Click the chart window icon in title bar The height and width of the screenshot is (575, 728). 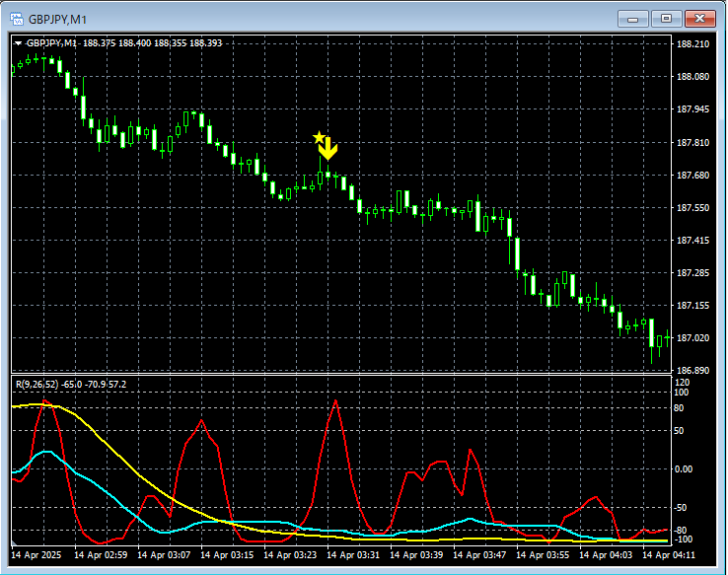pyautogui.click(x=15, y=18)
